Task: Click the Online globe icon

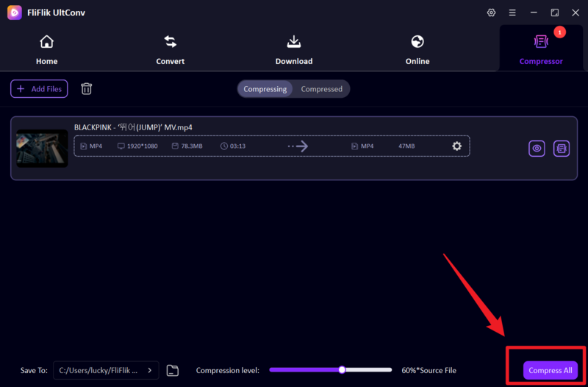Action: (x=417, y=41)
